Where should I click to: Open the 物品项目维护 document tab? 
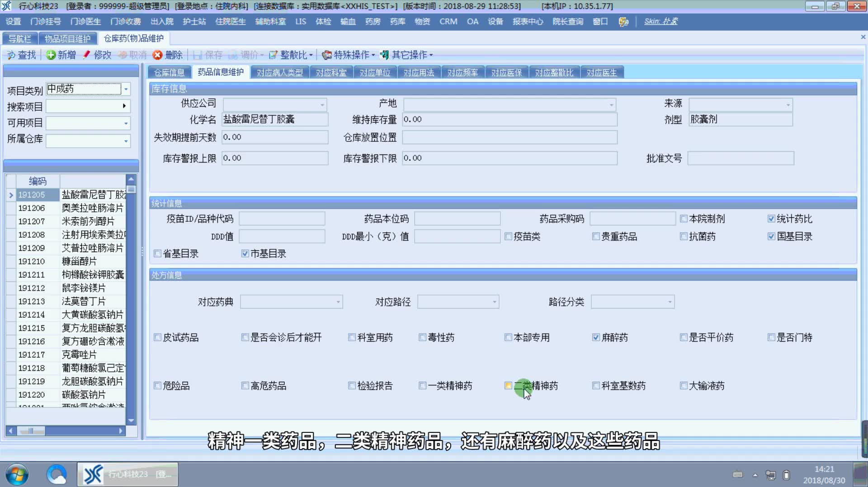(x=68, y=39)
